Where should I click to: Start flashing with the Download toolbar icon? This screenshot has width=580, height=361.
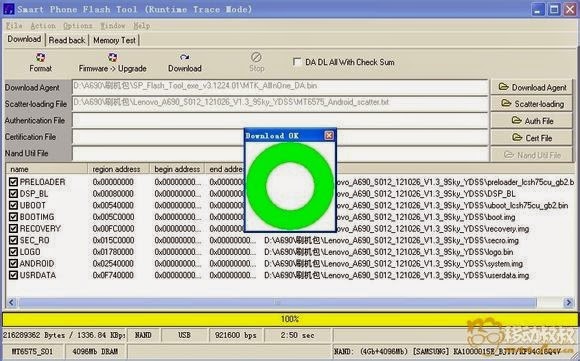(x=185, y=57)
